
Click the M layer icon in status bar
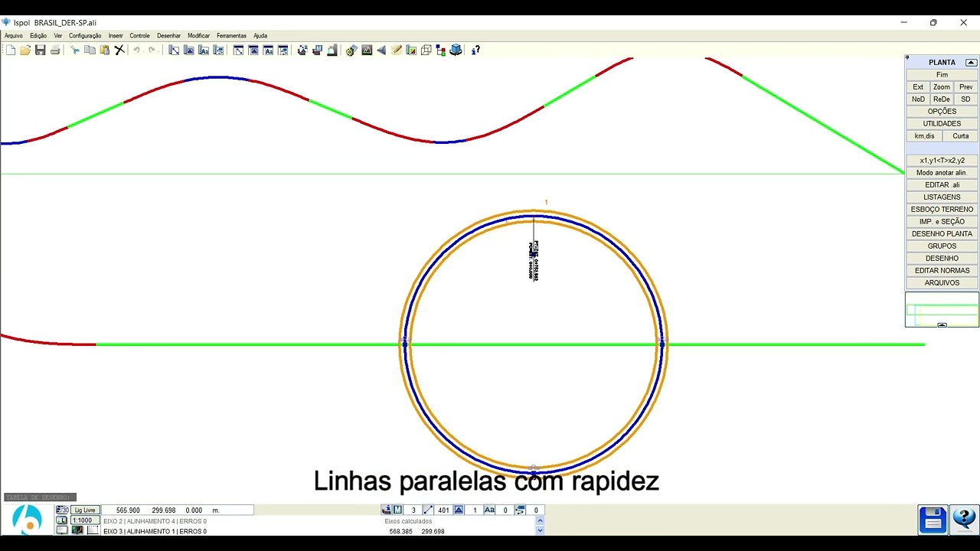(397, 510)
